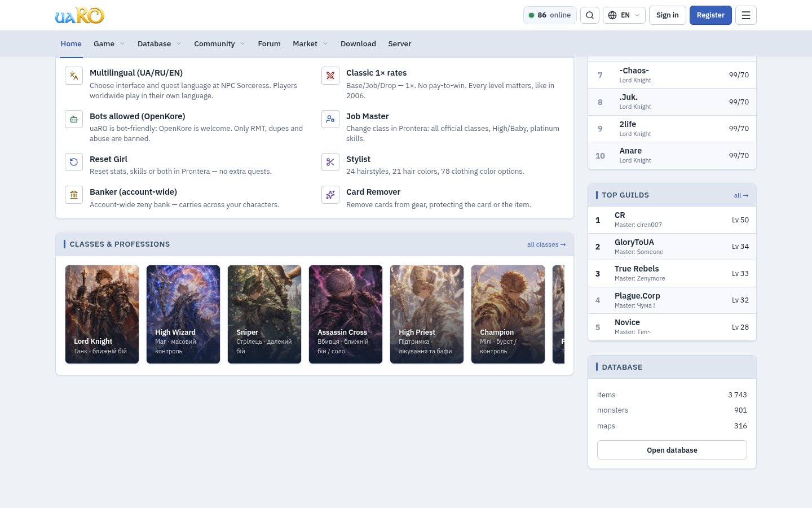
Task: Click the Bots allowed robot icon
Action: [74, 119]
